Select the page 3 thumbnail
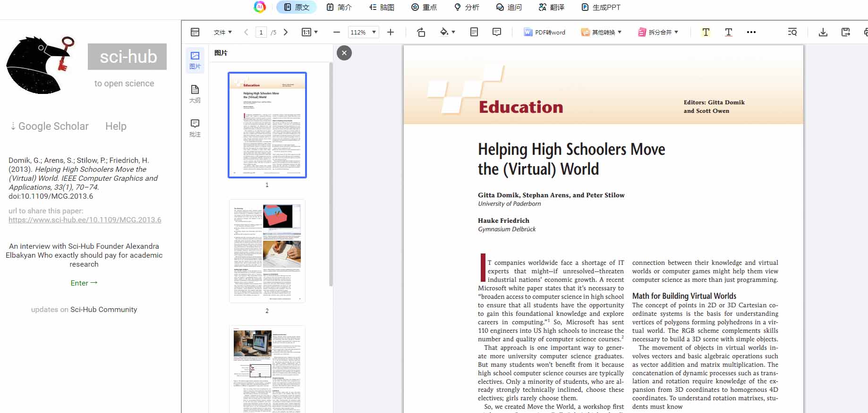 (267, 369)
